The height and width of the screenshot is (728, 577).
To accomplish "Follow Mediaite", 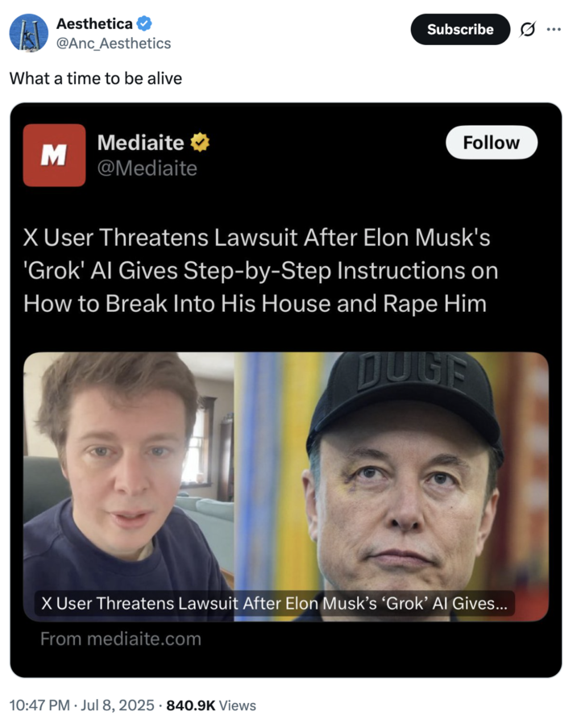I will 491,143.
